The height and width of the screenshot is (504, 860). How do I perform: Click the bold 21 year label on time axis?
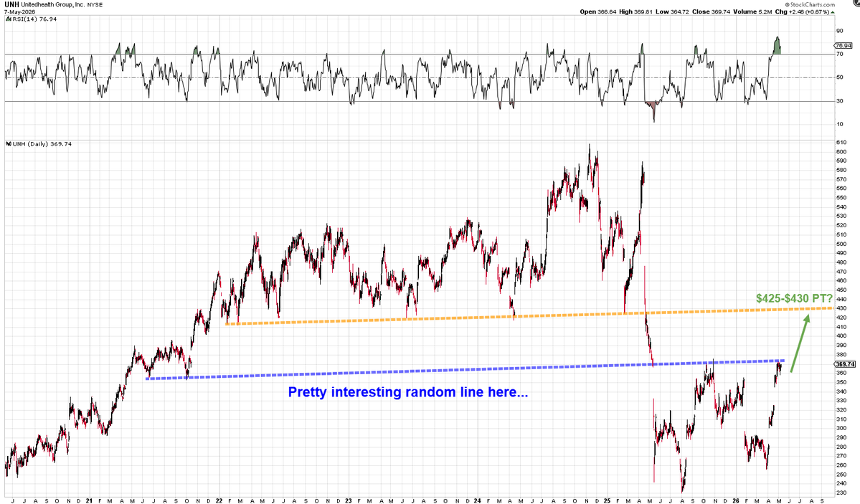click(x=89, y=500)
